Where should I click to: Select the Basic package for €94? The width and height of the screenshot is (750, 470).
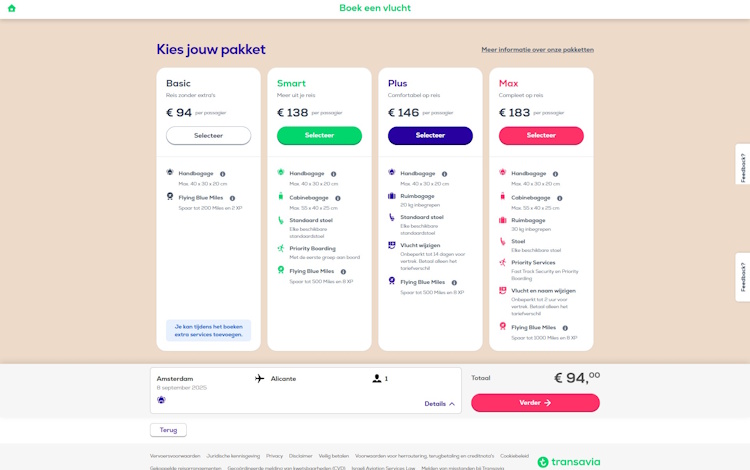click(x=209, y=136)
